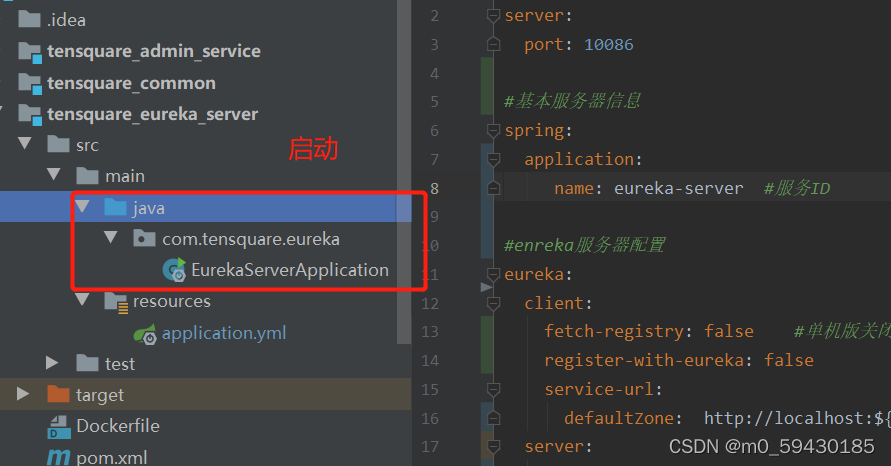The width and height of the screenshot is (891, 466).
Task: Fold the client block at line 12
Action: 493,303
